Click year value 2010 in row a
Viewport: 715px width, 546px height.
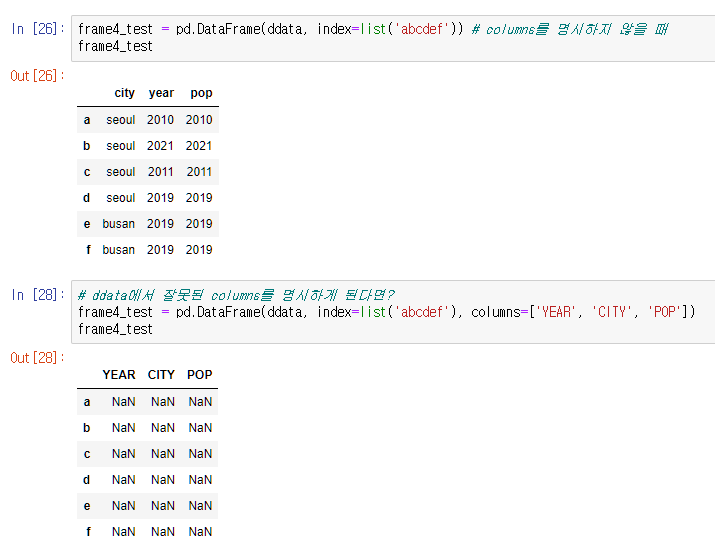[x=160, y=120]
